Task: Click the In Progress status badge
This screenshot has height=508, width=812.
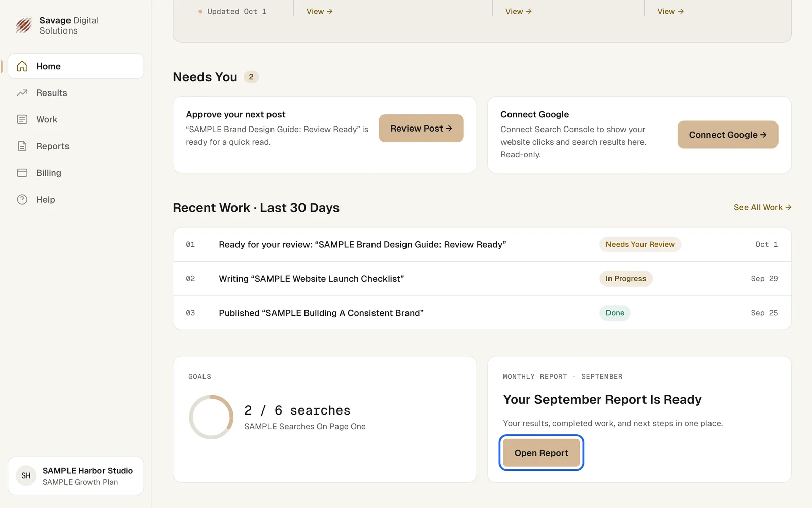Action: click(x=626, y=279)
